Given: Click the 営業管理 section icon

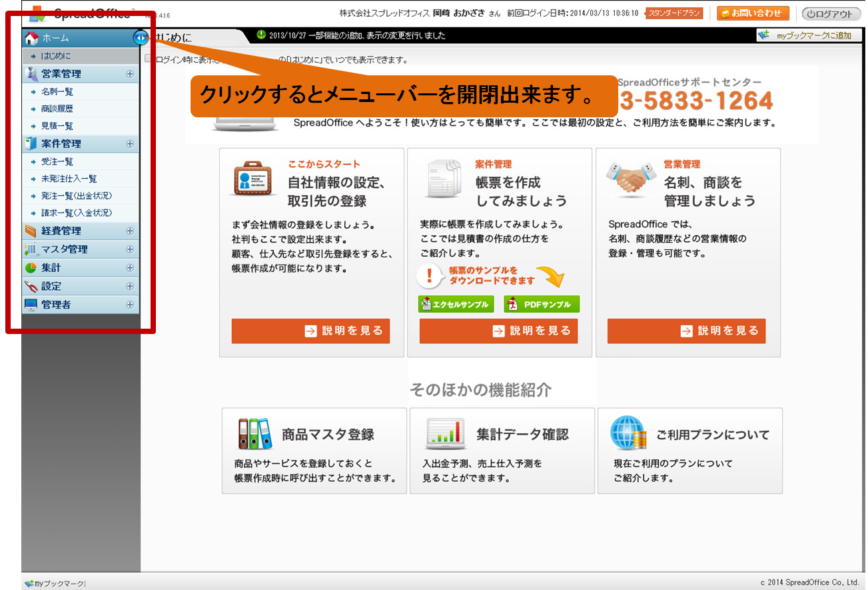Looking at the screenshot, I should click(x=31, y=74).
